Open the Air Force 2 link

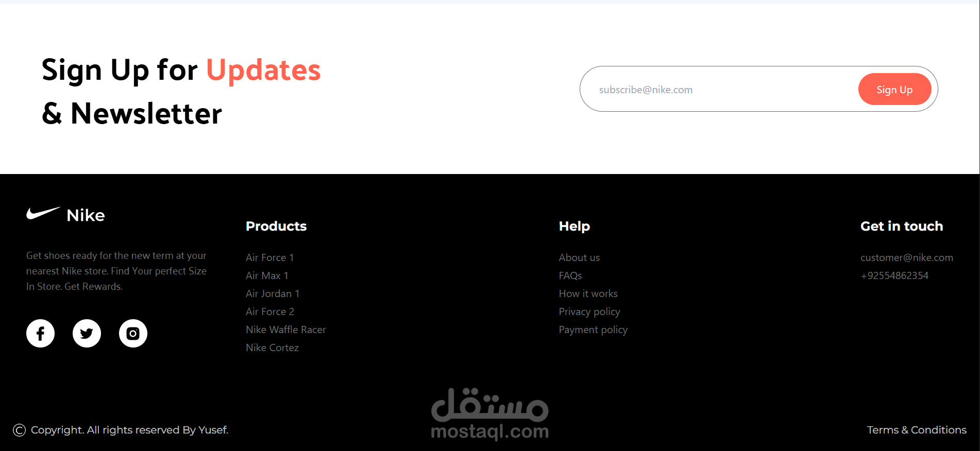(x=270, y=311)
